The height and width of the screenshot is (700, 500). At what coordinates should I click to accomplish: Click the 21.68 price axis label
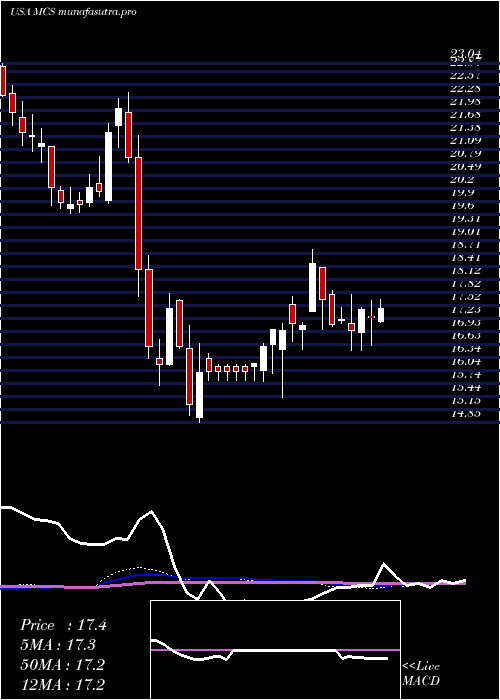pyautogui.click(x=466, y=115)
